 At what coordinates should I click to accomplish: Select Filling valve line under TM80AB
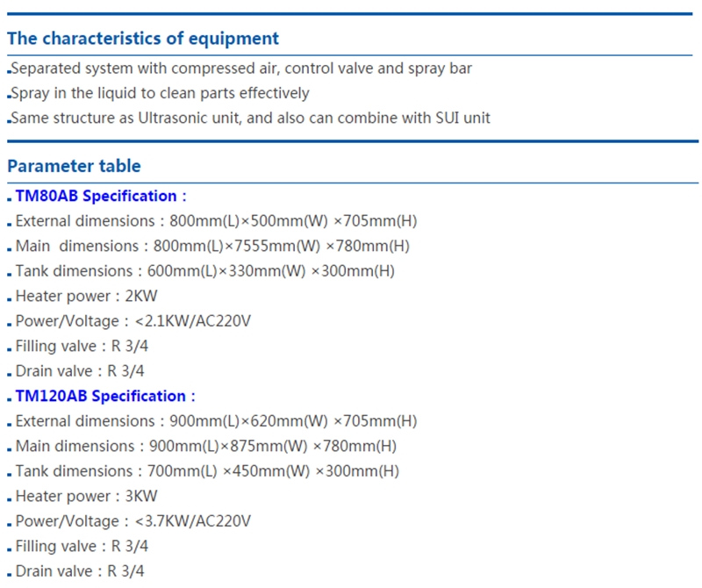[x=80, y=346]
